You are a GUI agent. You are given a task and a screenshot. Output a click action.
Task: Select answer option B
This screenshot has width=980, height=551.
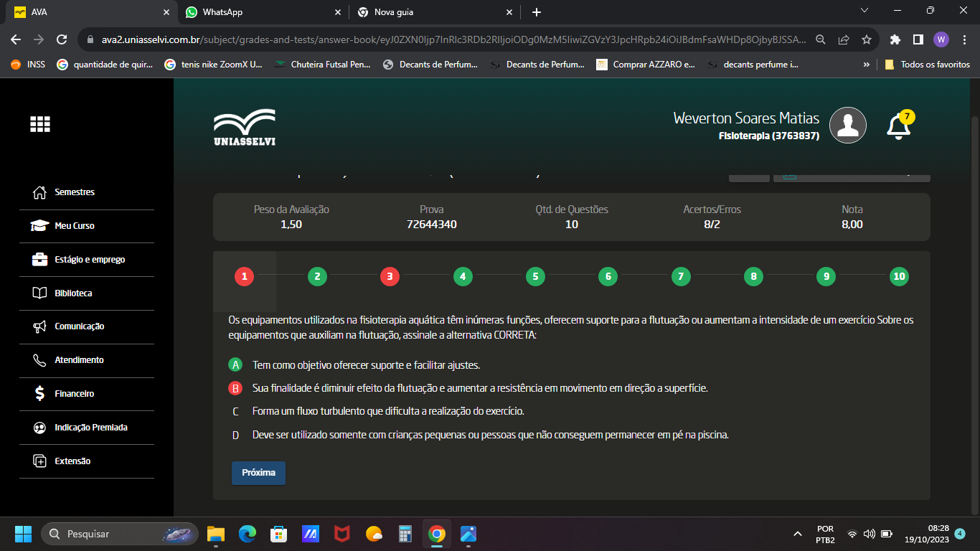235,388
